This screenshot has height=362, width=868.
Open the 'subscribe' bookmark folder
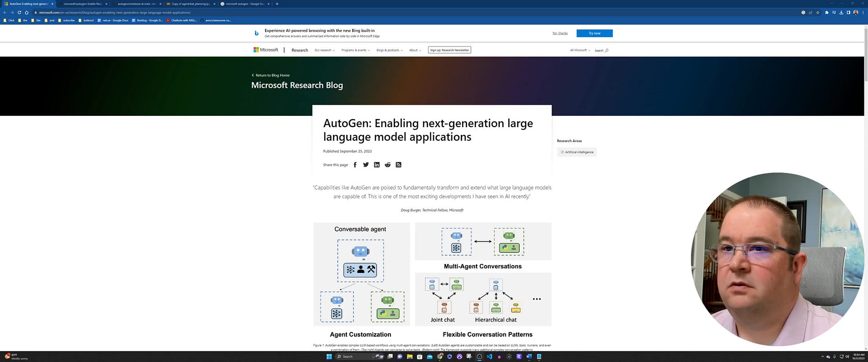(66, 20)
